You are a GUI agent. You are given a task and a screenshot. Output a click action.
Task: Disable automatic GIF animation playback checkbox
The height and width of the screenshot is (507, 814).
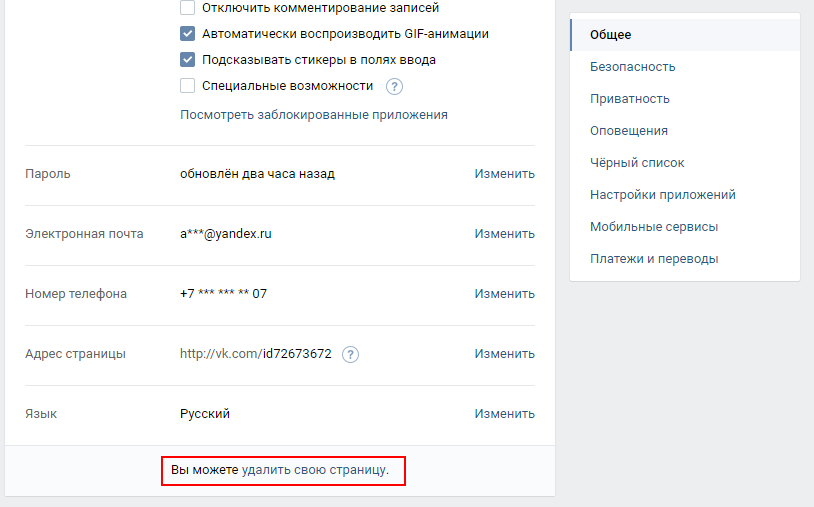pyautogui.click(x=187, y=34)
